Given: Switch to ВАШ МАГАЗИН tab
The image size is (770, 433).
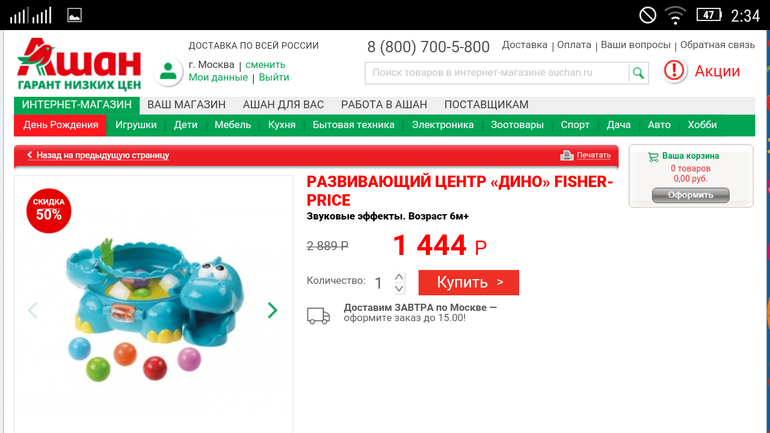Looking at the screenshot, I should click(187, 105).
